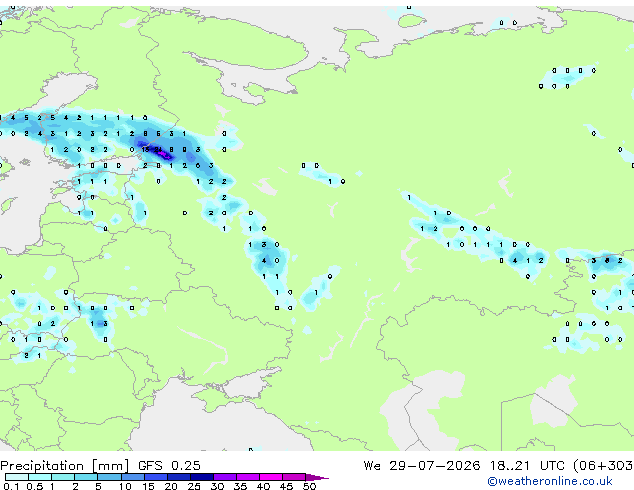Screen dimensions: 634x490
Task: Click the '18..21 UTC' time label
Action: coord(526,466)
